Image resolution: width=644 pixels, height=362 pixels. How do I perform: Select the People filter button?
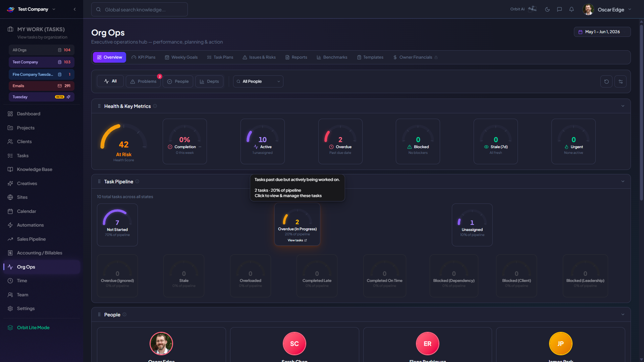[x=178, y=81]
